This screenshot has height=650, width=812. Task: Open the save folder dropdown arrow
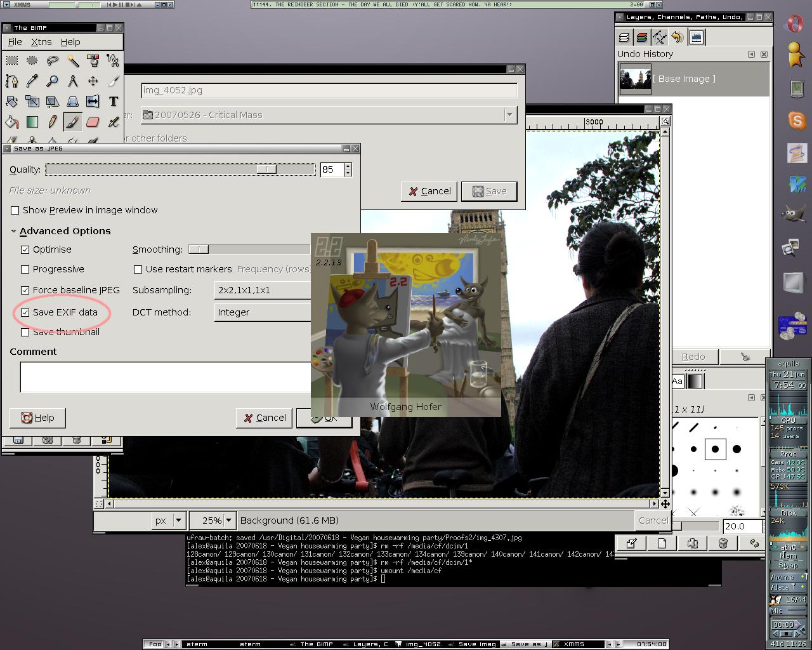509,115
